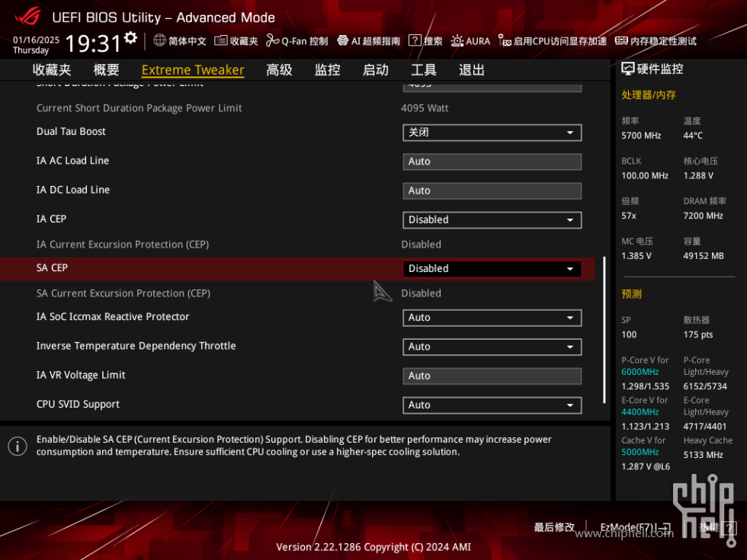Open the 启动 tab

click(x=375, y=70)
